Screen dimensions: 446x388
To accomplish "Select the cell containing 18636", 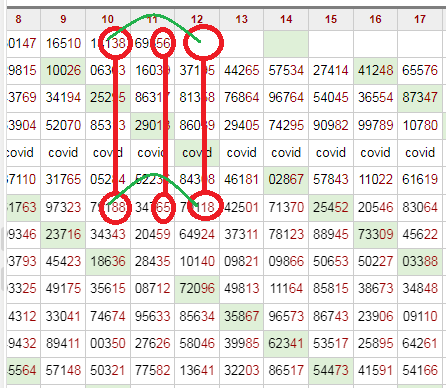I will coord(108,262).
